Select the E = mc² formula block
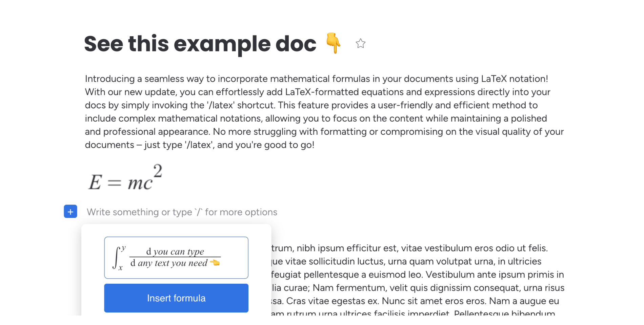 125,178
